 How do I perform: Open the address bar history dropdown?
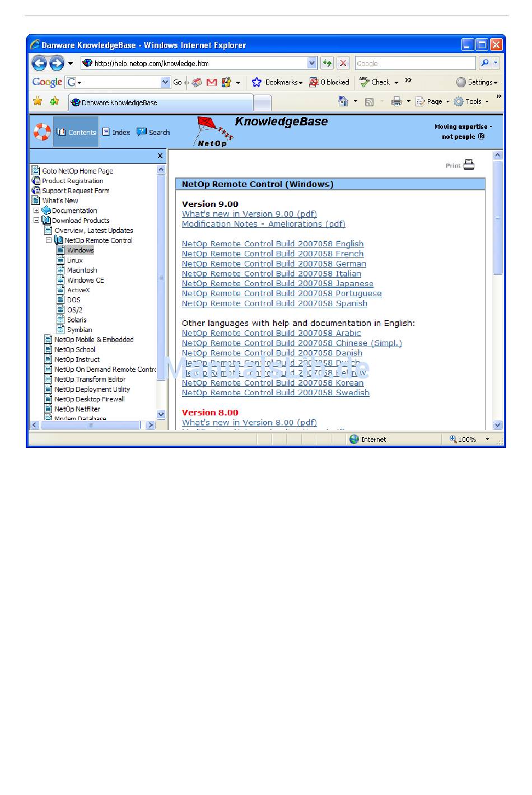[312, 63]
